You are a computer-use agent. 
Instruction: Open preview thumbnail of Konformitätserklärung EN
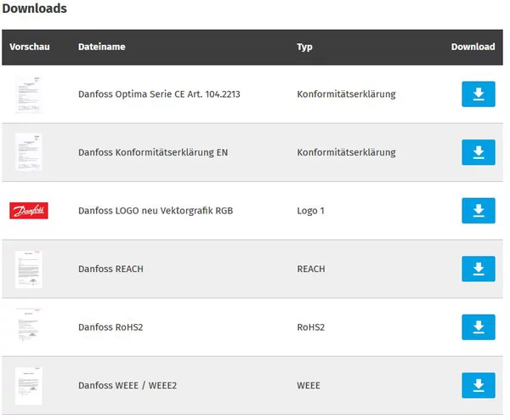tap(29, 152)
